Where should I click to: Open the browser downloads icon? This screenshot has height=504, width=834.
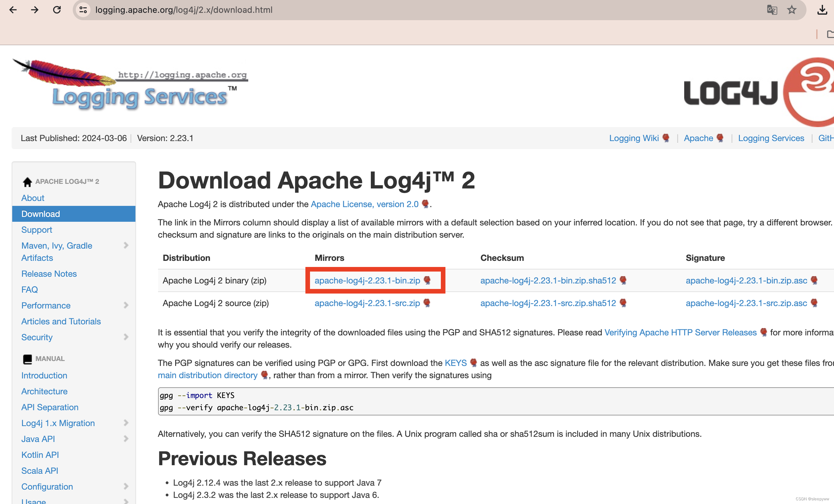click(x=822, y=10)
